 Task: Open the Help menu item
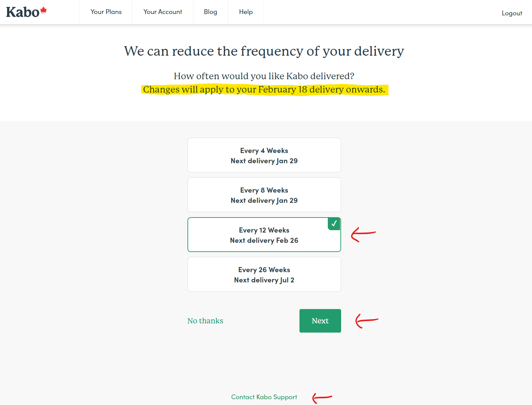coord(246,12)
